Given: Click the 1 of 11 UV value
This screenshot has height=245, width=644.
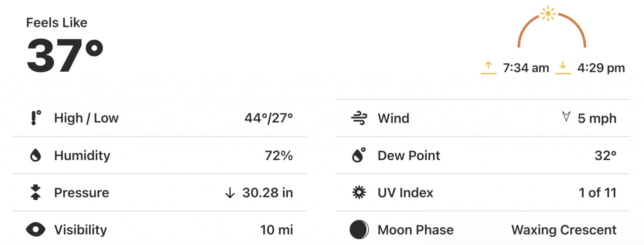Looking at the screenshot, I should pyautogui.click(x=597, y=193).
